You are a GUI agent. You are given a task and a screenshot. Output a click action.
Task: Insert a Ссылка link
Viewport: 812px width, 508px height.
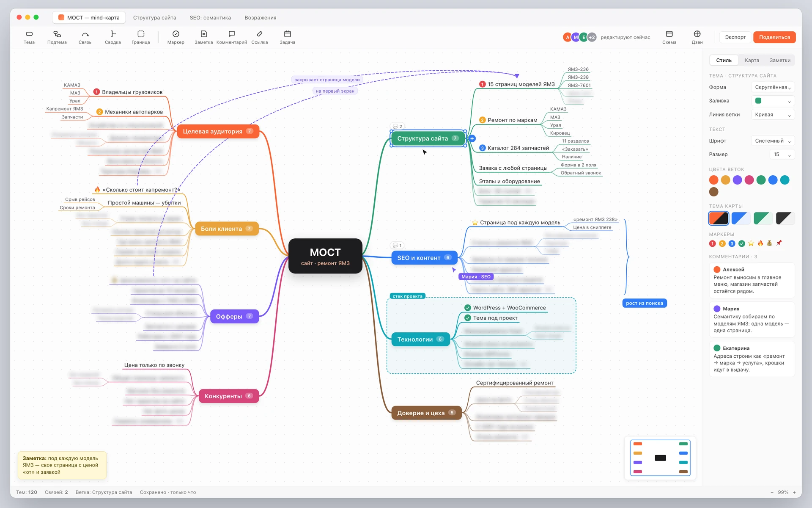point(260,37)
